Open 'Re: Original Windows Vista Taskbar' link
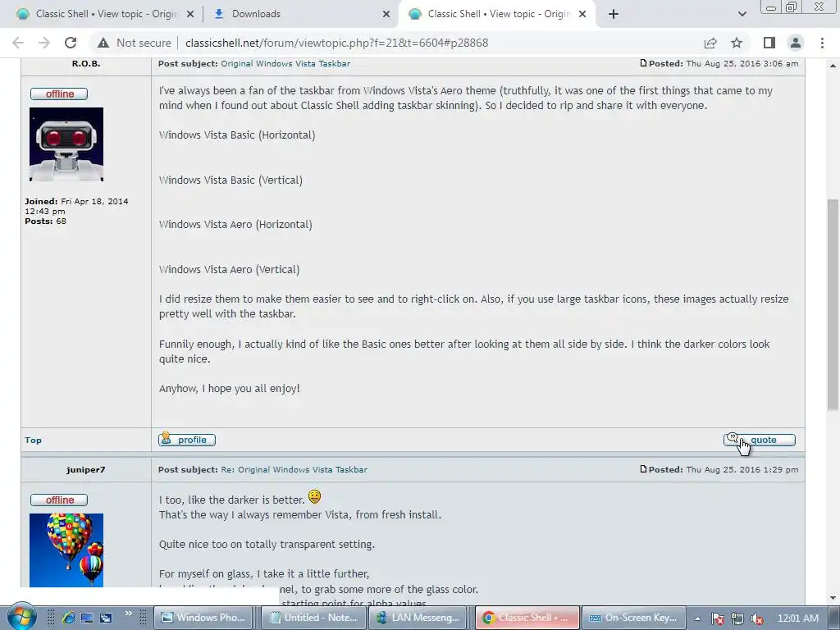Screen dimensions: 840x630 pos(294,469)
